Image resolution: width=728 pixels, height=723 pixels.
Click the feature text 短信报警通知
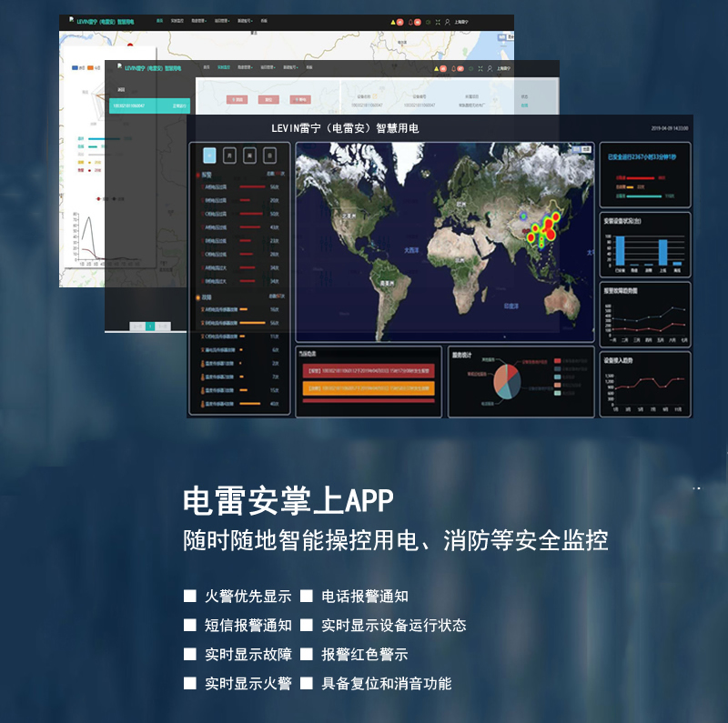tap(248, 626)
